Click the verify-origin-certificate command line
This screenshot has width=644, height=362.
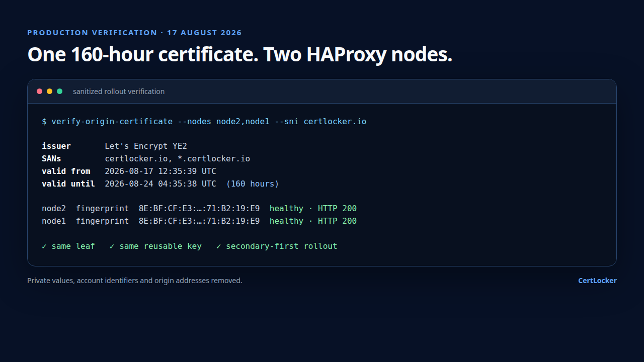pos(204,121)
